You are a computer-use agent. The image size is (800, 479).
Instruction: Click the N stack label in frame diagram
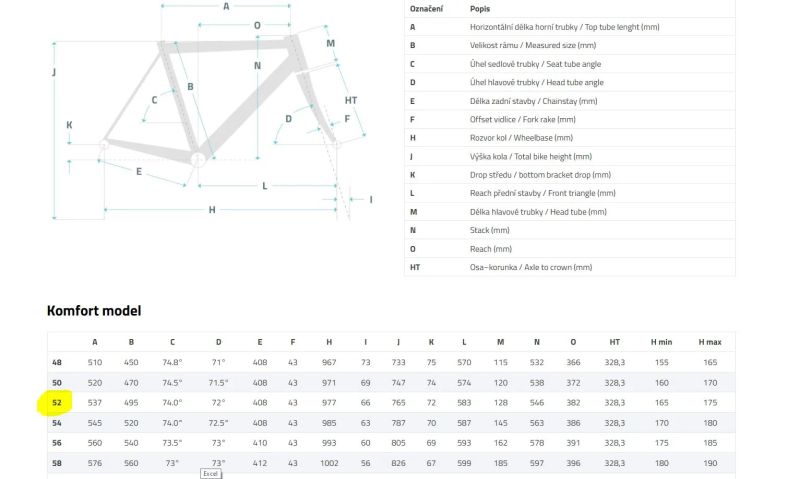coord(257,65)
